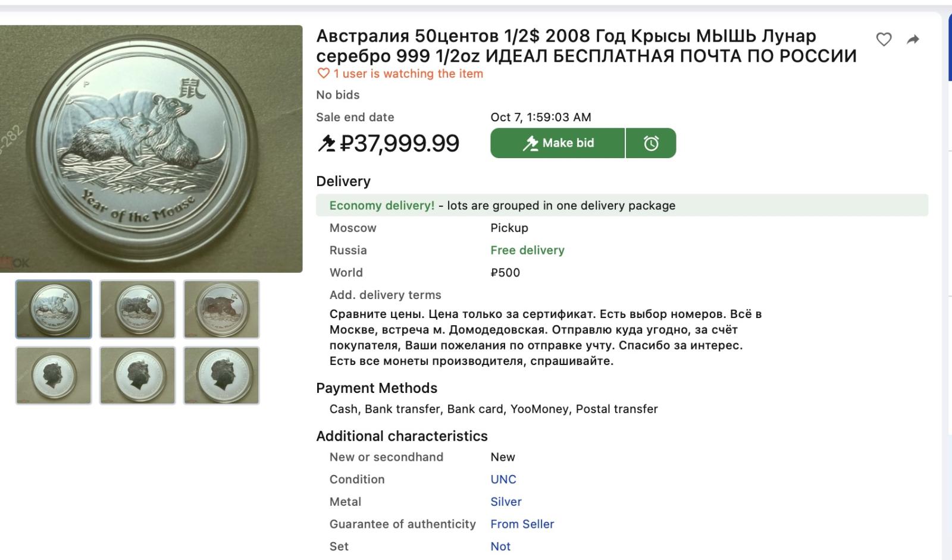Viewport: 952px width, 560px height.
Task: Click the Make bid button
Action: 558,143
